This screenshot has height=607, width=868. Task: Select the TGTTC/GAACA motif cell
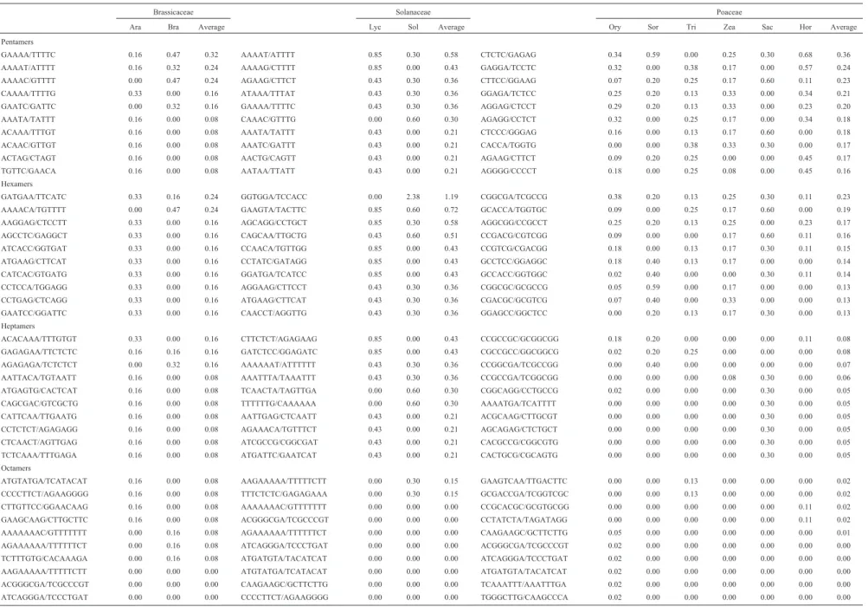pyautogui.click(x=29, y=171)
